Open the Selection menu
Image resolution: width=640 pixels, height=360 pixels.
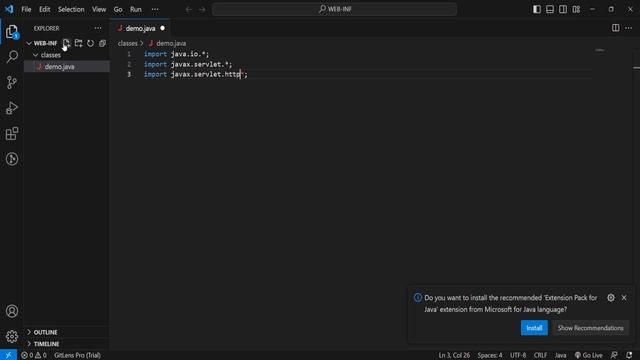tap(71, 9)
